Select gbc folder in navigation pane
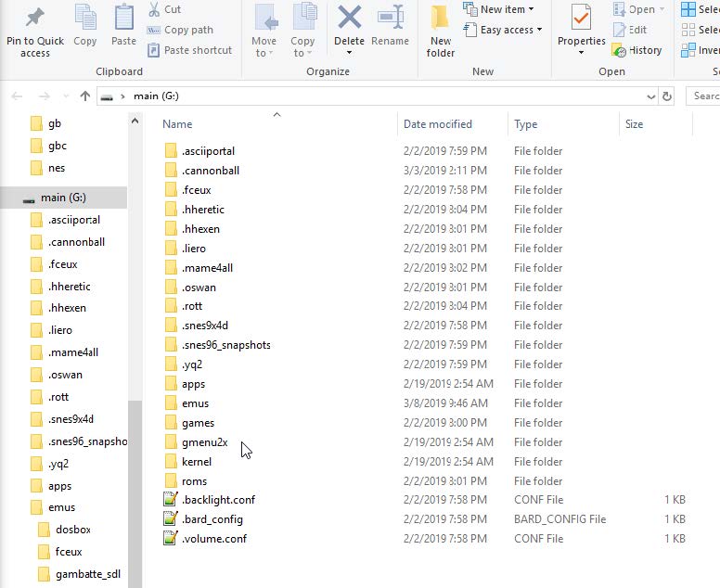Image resolution: width=720 pixels, height=588 pixels. (x=58, y=146)
